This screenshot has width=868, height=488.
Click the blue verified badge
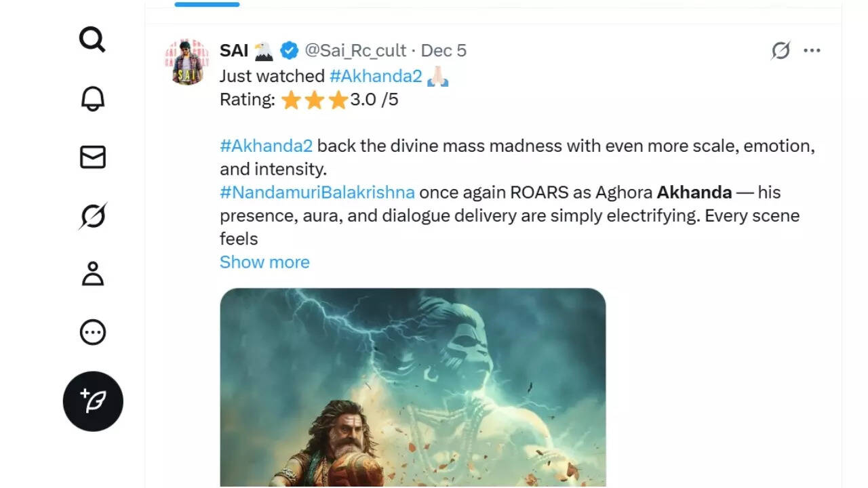point(290,51)
